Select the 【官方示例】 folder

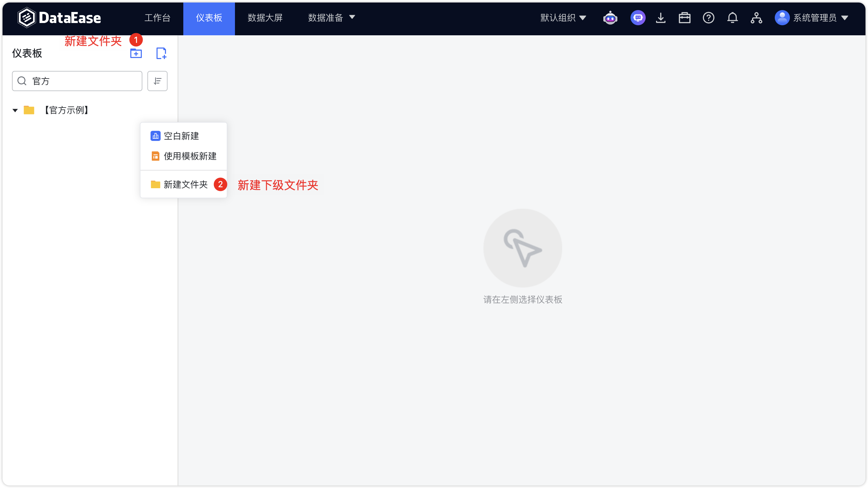coord(66,110)
